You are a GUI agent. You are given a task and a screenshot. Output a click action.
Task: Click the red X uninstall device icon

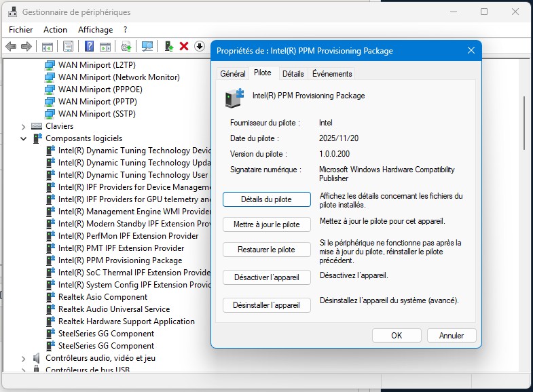coord(184,46)
